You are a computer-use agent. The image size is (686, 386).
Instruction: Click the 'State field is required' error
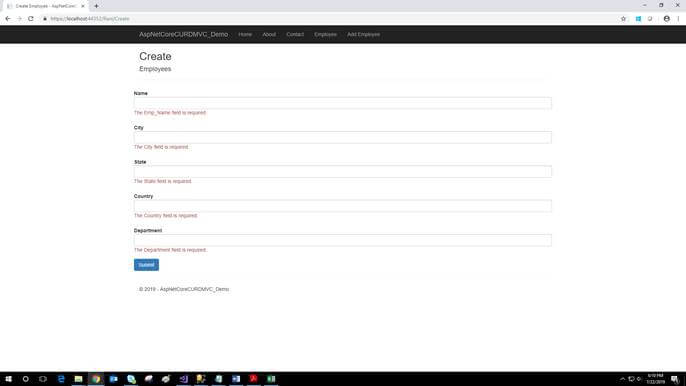click(163, 181)
